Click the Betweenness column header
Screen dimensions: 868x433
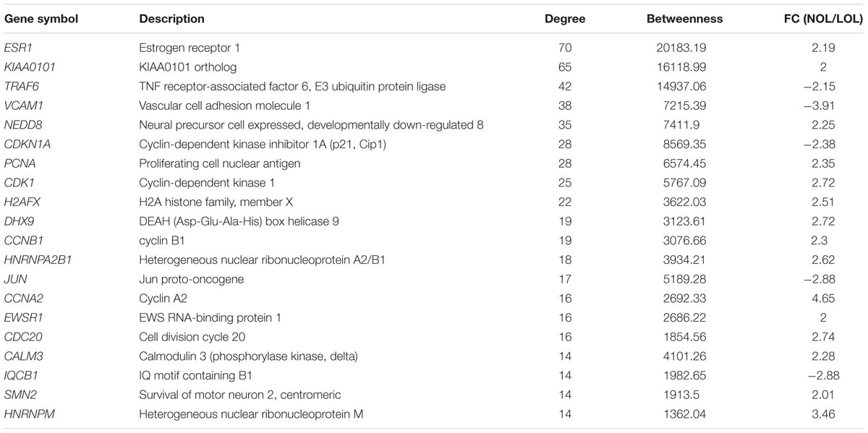684,19
